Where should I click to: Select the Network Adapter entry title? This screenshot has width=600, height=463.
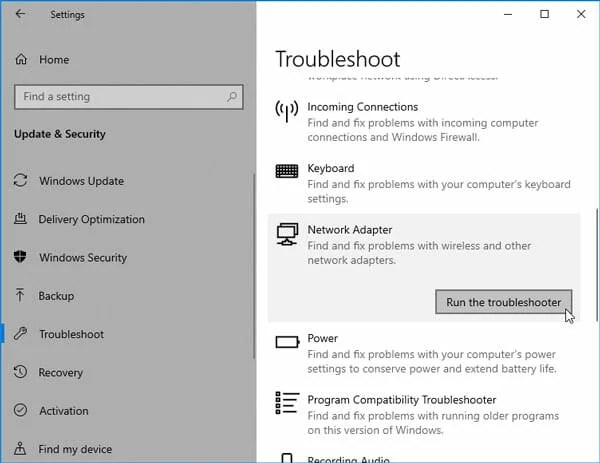click(x=350, y=230)
